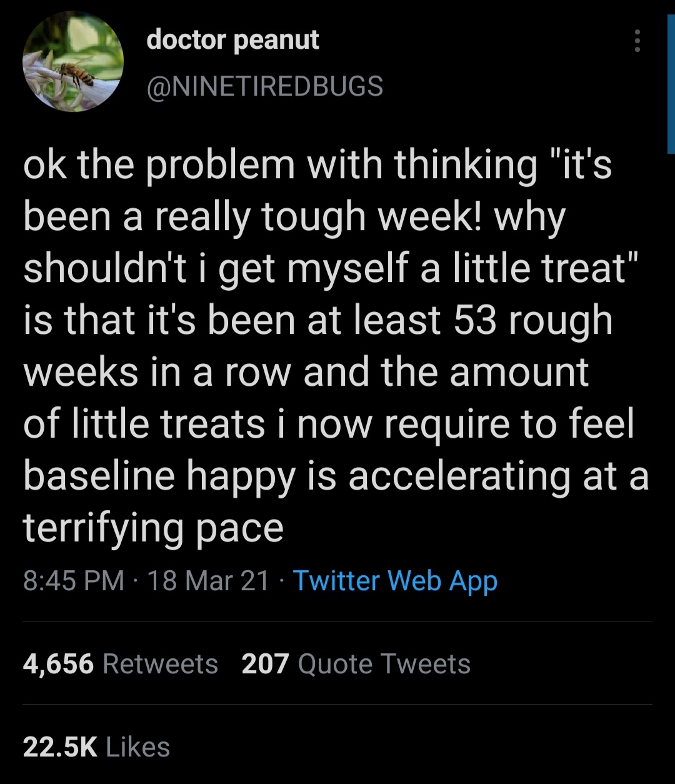The width and height of the screenshot is (675, 784).
Task: Click the words 'terrifying pace' in tweet
Action: coord(154,528)
